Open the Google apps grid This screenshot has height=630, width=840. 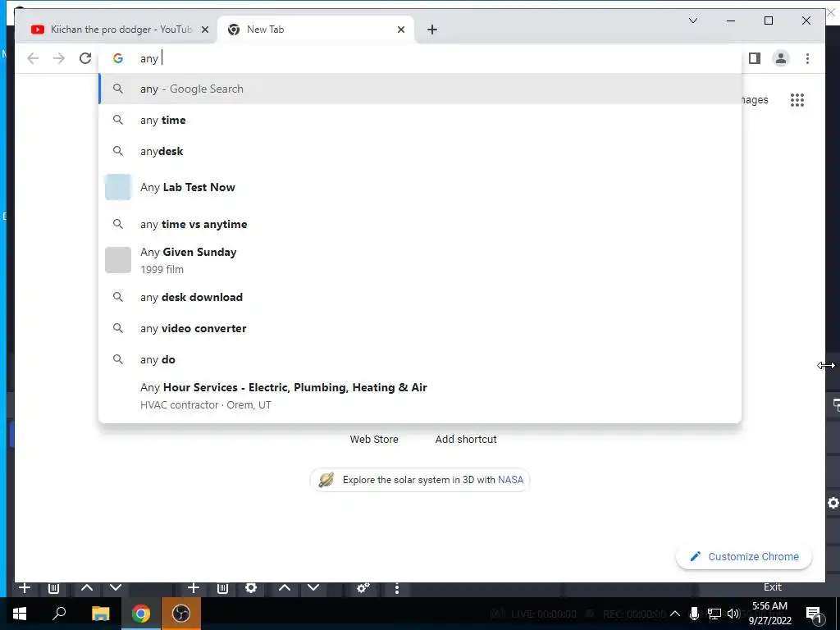tap(797, 100)
